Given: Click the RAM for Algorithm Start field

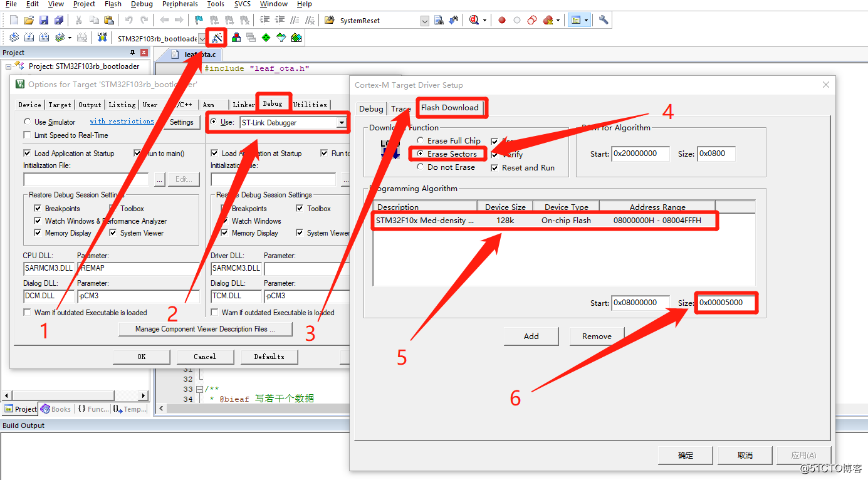Looking at the screenshot, I should (x=641, y=154).
